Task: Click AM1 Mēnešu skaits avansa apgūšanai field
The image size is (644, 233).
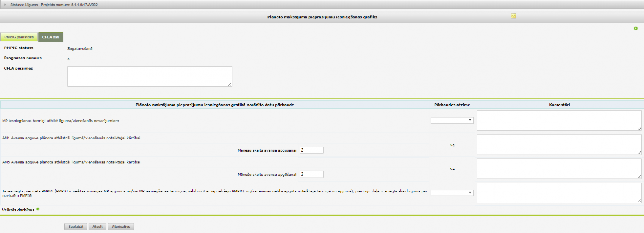Action: point(311,150)
